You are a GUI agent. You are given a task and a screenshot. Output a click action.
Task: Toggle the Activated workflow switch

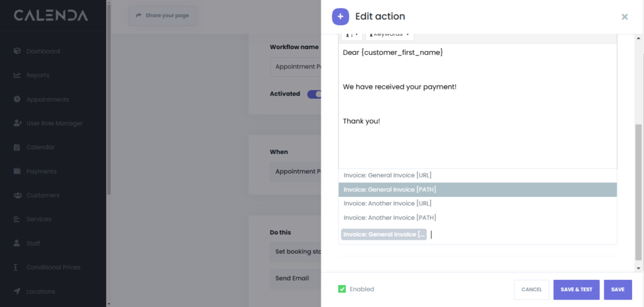pos(314,94)
